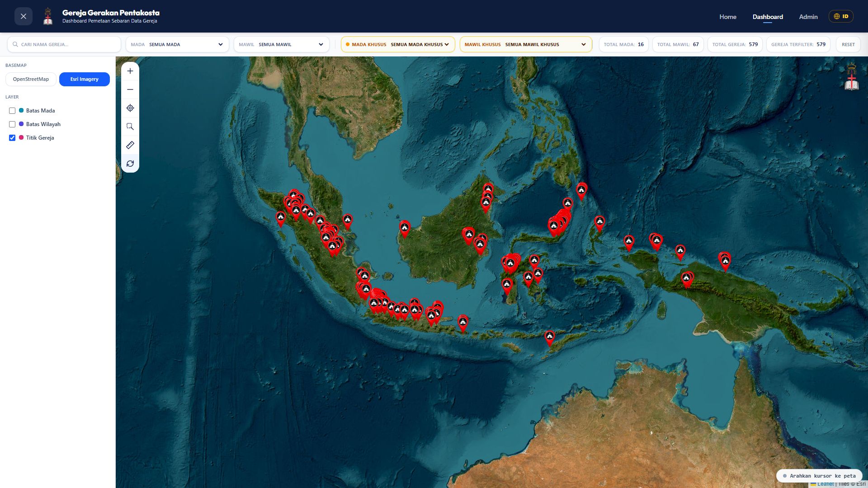Select the area search magnifier tool
Viewport: 868px width, 488px height.
130,127
